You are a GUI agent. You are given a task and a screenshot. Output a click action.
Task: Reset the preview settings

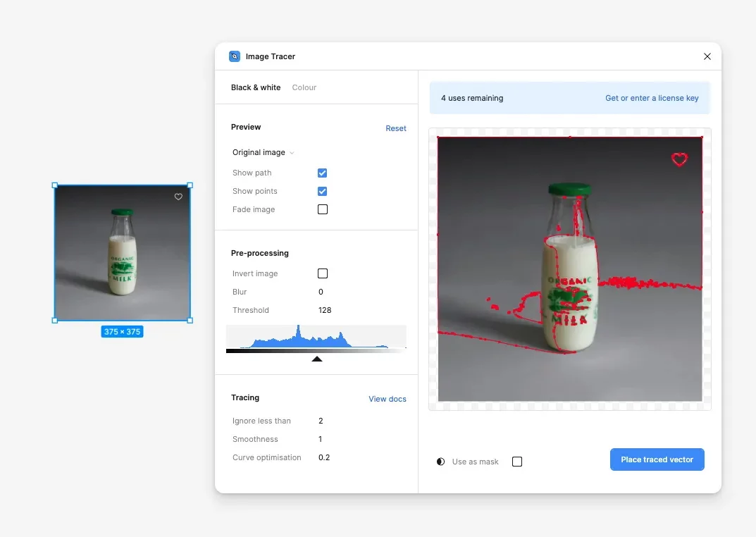[x=395, y=128]
